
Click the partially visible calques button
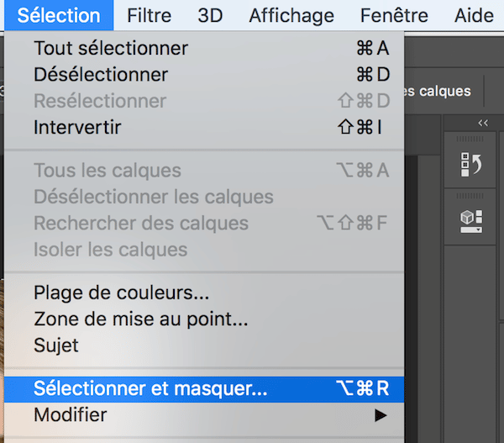437,91
